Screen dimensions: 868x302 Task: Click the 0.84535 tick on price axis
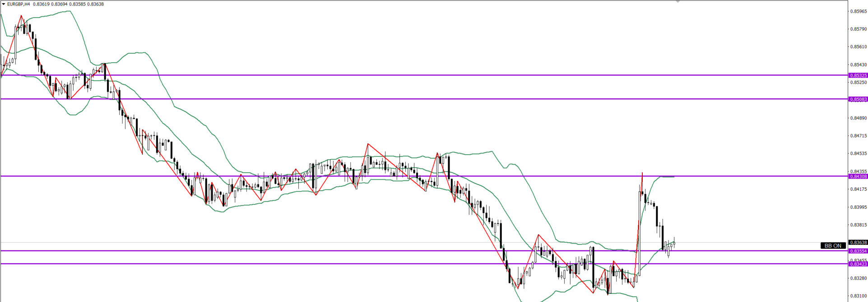858,154
